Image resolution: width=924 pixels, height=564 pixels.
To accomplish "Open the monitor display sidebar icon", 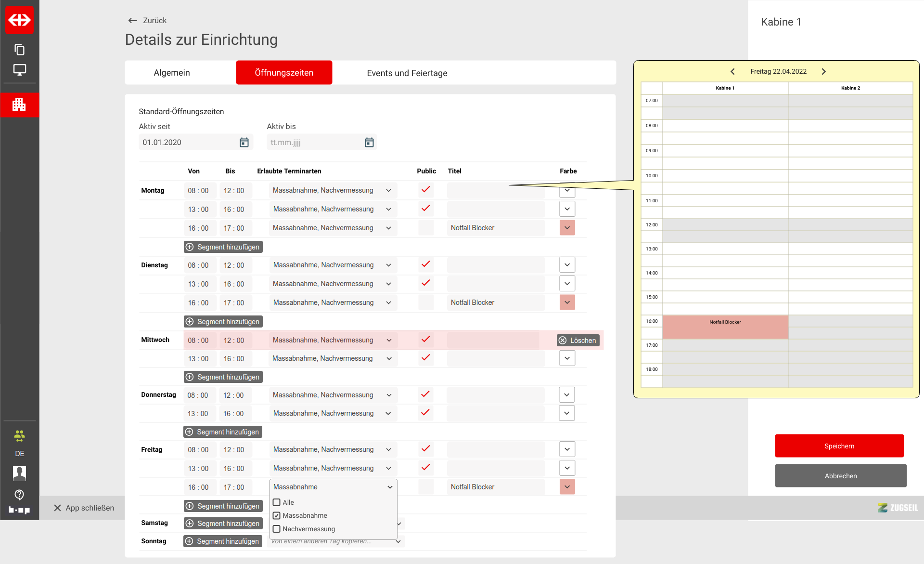I will 19,70.
